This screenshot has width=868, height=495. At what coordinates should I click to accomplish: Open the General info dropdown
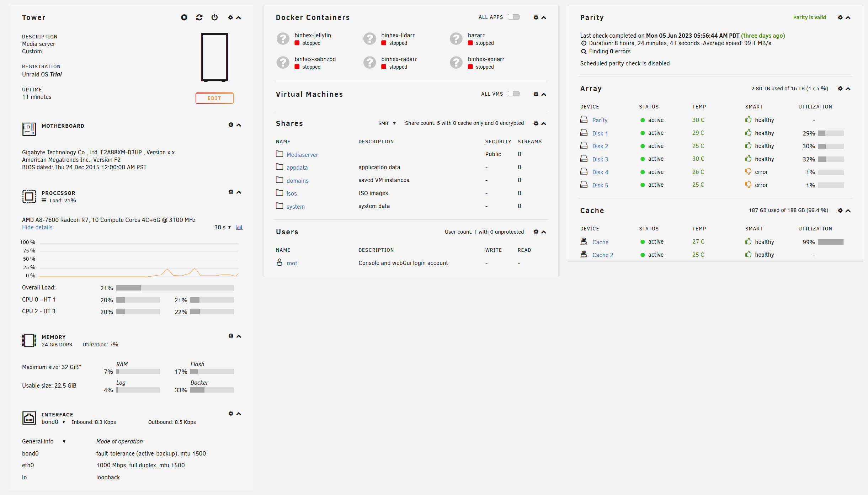pyautogui.click(x=44, y=441)
